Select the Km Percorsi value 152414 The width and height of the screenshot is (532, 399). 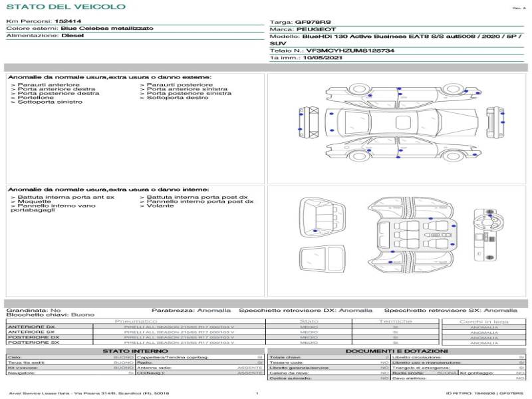click(x=68, y=21)
